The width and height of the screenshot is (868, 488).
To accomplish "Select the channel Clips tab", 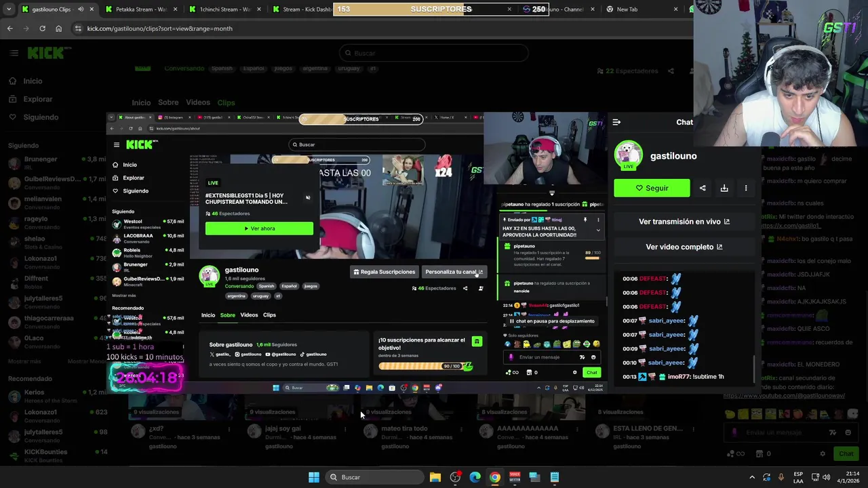I will click(x=226, y=102).
